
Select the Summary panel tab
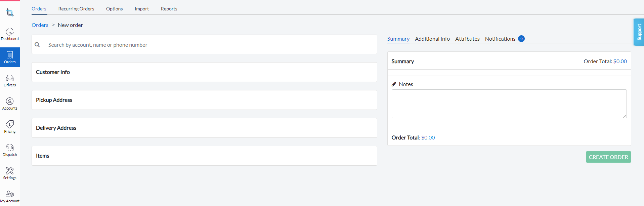point(398,39)
